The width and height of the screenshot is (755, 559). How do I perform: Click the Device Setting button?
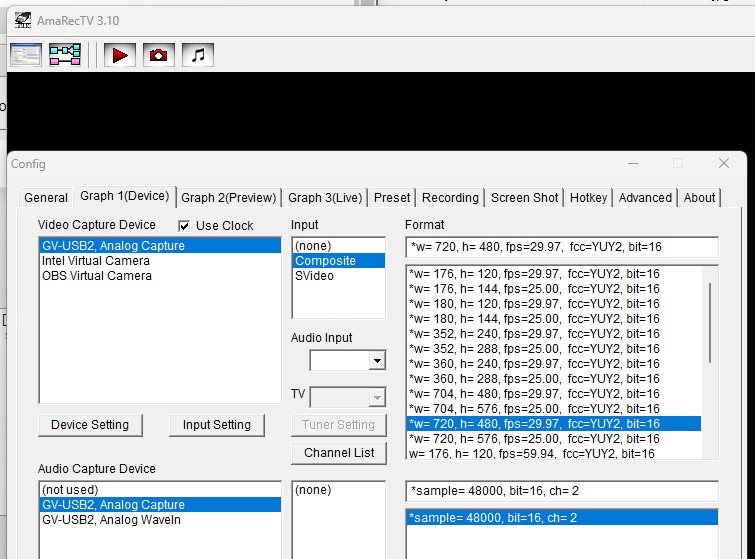[x=90, y=425]
